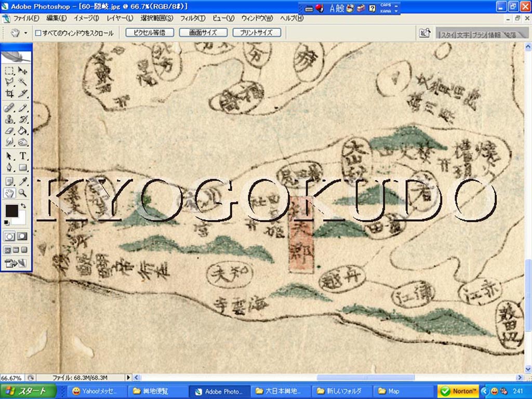This screenshot has width=532, height=399.
Task: Select the Move tool
Action: pos(22,71)
